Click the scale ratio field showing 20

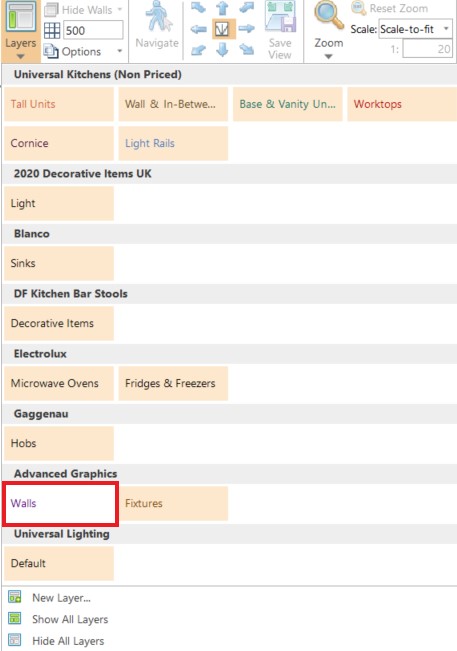tap(427, 49)
